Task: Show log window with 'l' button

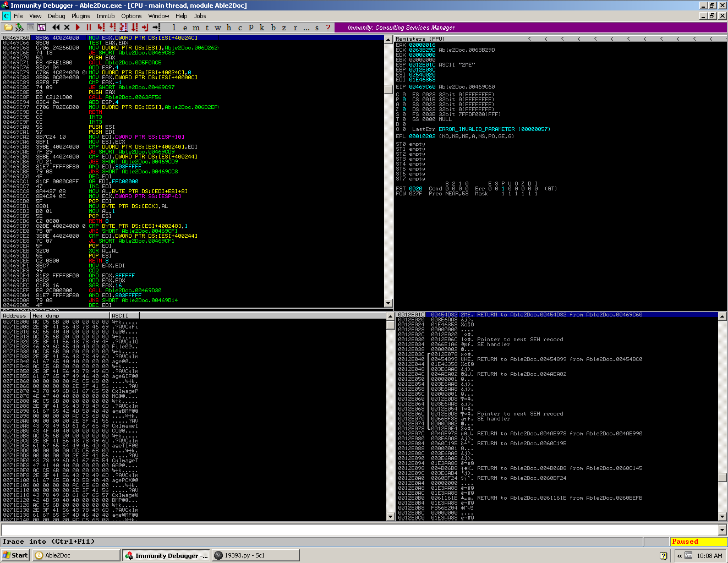Action: (174, 27)
